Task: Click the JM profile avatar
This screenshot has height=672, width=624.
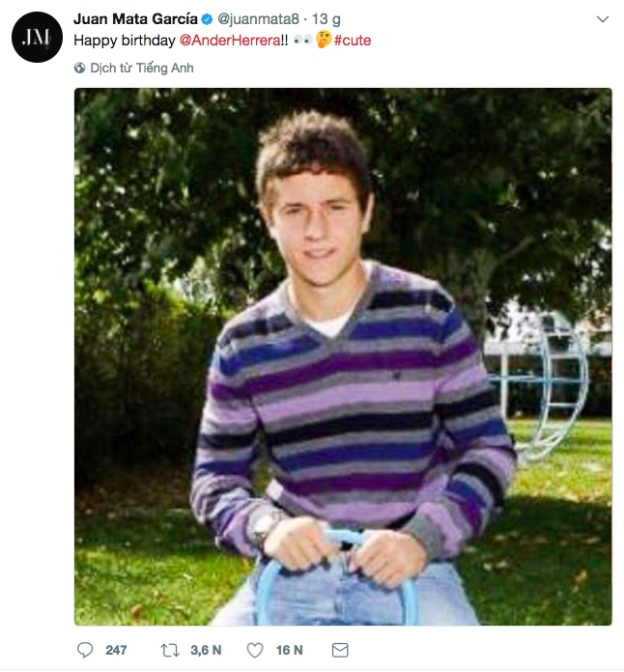Action: click(x=37, y=37)
